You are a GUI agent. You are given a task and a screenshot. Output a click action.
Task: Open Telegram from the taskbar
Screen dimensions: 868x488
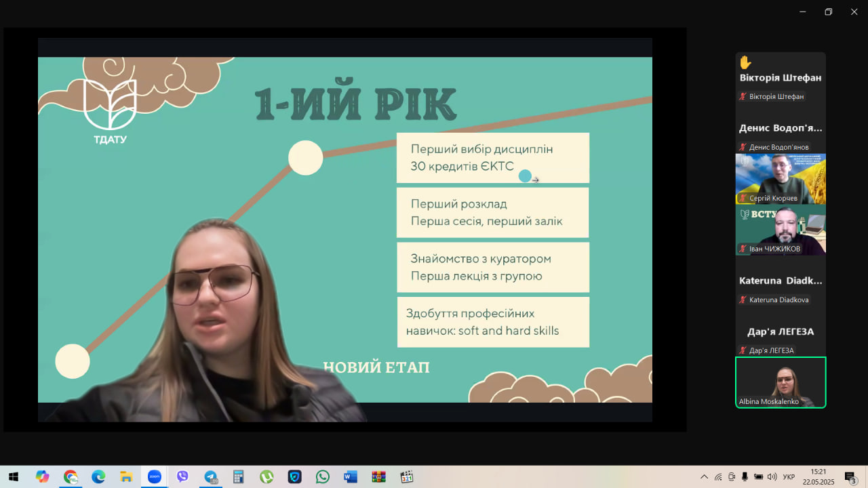(x=210, y=477)
